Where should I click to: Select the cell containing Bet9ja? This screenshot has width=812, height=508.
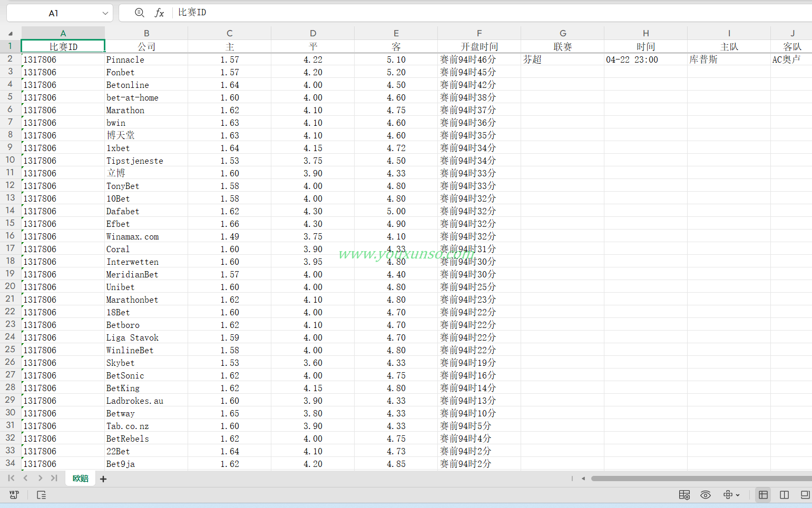coord(146,464)
